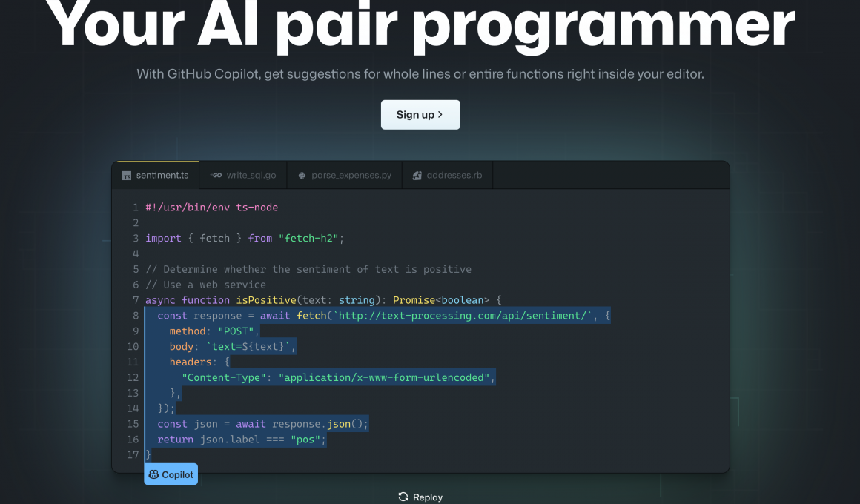Open the parse_expenses.py tab

coord(345,175)
